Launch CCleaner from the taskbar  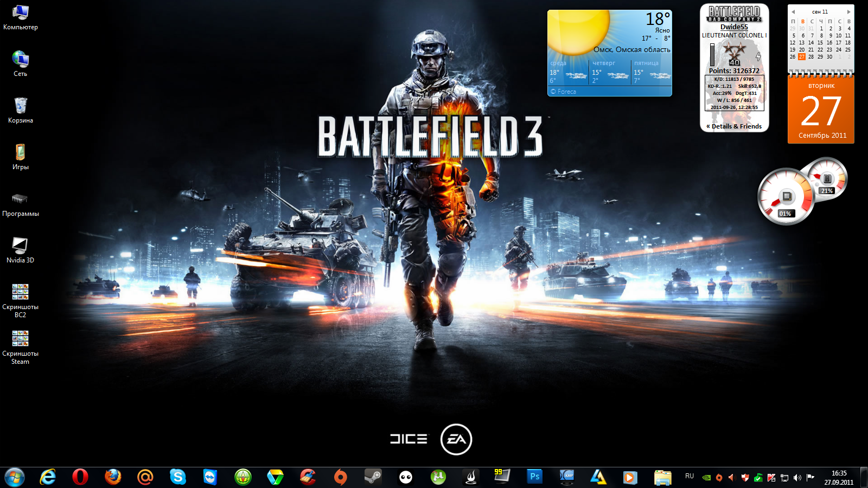(x=308, y=477)
